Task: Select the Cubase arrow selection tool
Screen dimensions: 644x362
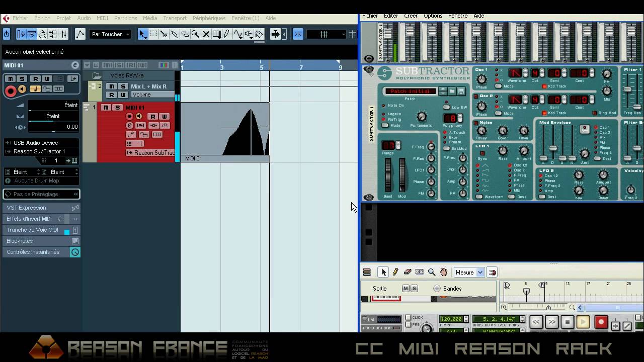Action: click(x=142, y=34)
